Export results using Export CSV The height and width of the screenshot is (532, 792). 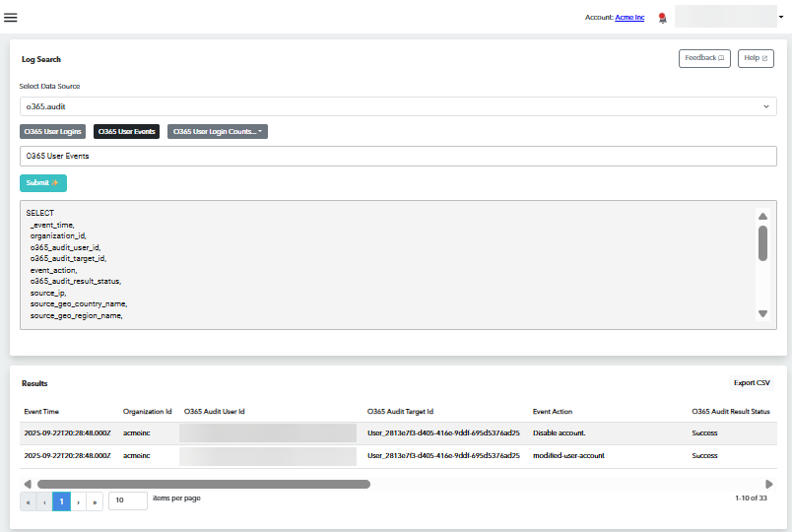(752, 382)
